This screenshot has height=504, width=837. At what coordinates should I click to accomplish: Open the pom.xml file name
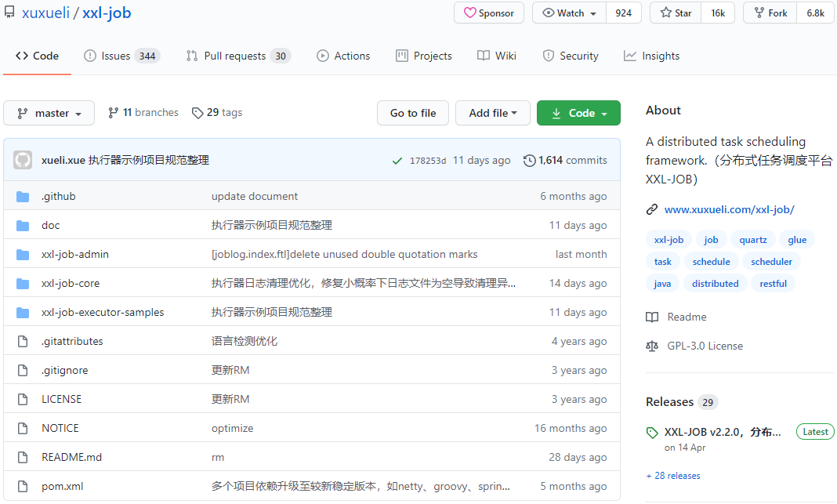pyautogui.click(x=63, y=487)
